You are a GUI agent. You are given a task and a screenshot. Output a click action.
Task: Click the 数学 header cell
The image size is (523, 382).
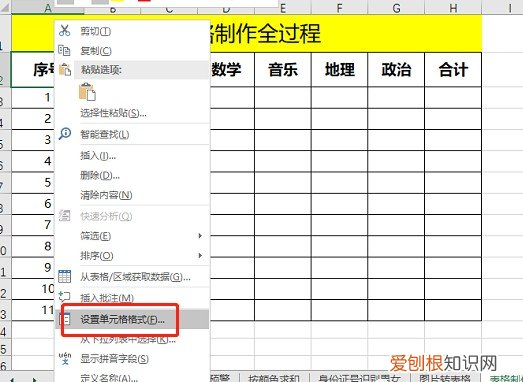(232, 69)
